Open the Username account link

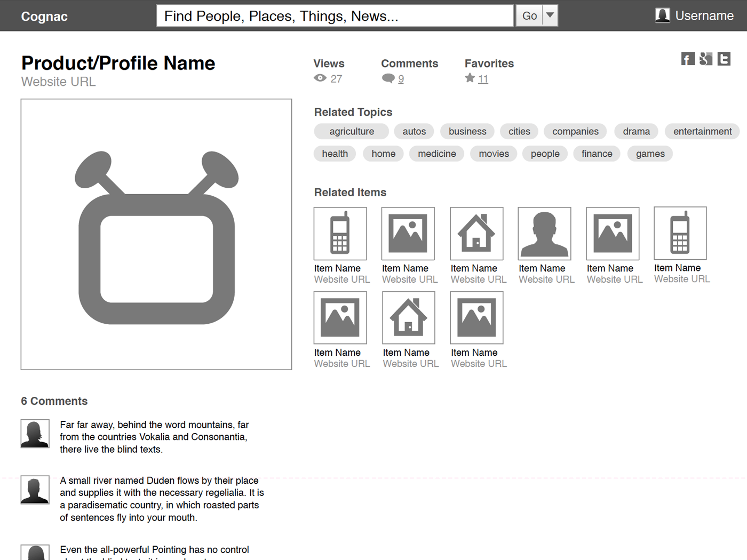pos(704,15)
